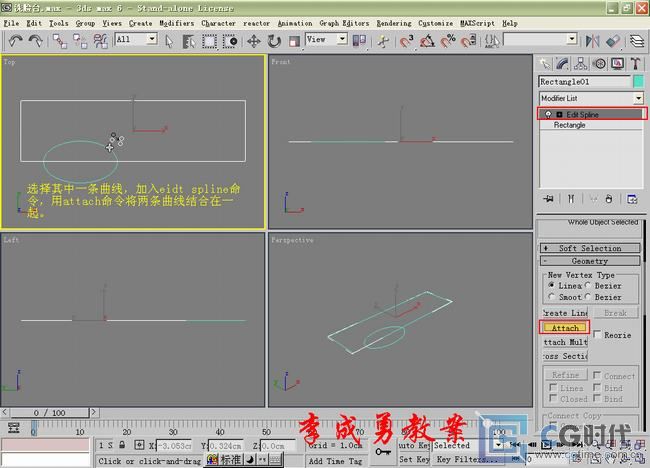Open the named selection sets dropdown

tap(572, 39)
